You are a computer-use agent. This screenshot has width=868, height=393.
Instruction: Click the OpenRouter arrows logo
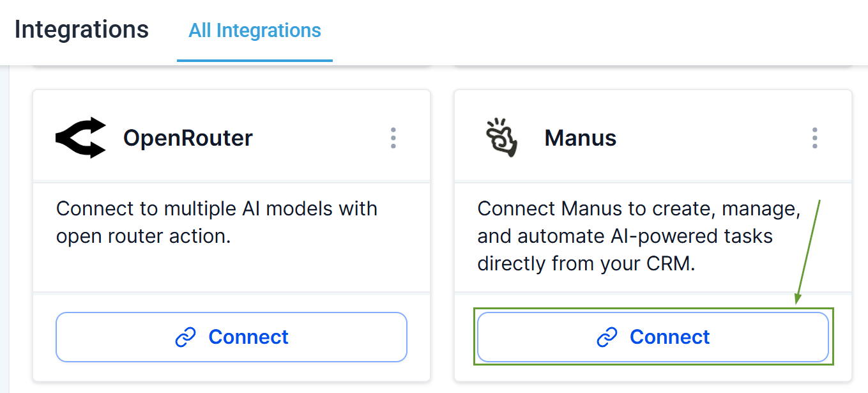pyautogui.click(x=81, y=137)
